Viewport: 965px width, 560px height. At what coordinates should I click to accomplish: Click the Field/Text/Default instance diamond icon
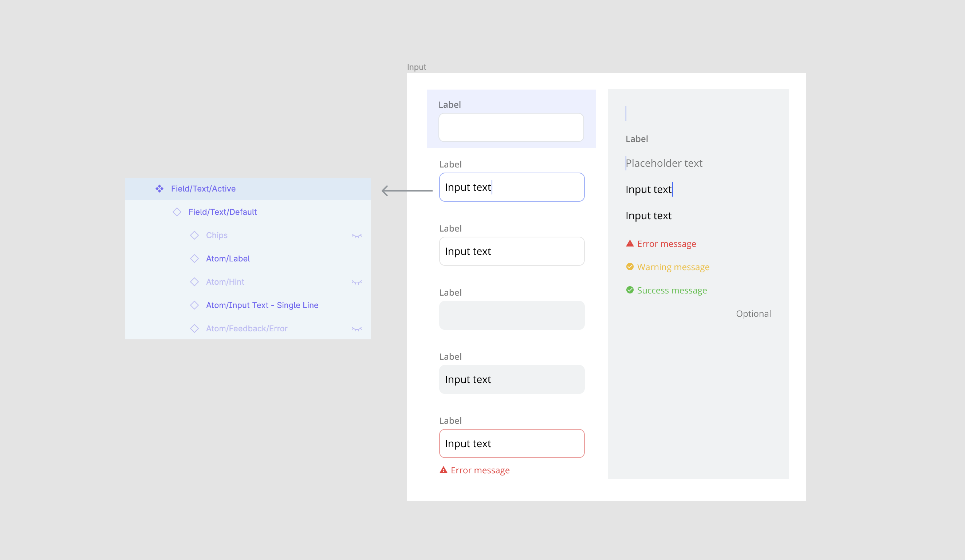click(x=177, y=212)
